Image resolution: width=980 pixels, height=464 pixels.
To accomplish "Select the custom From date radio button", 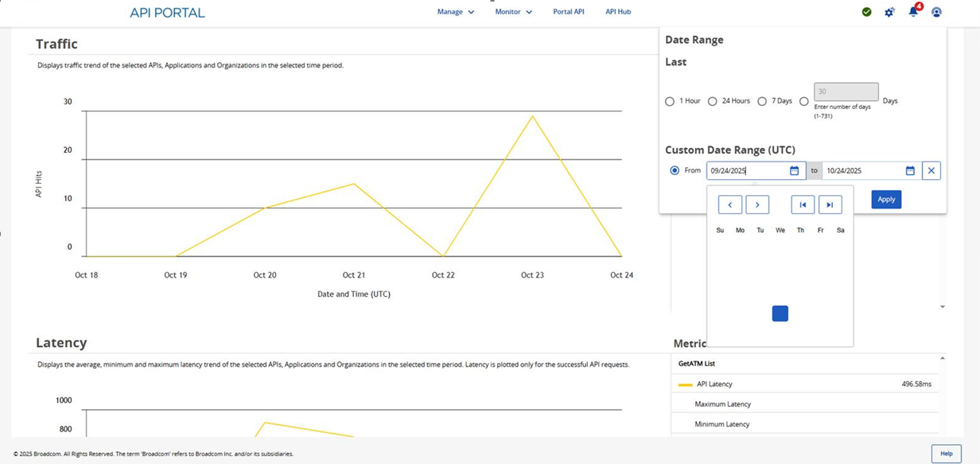I will [675, 170].
